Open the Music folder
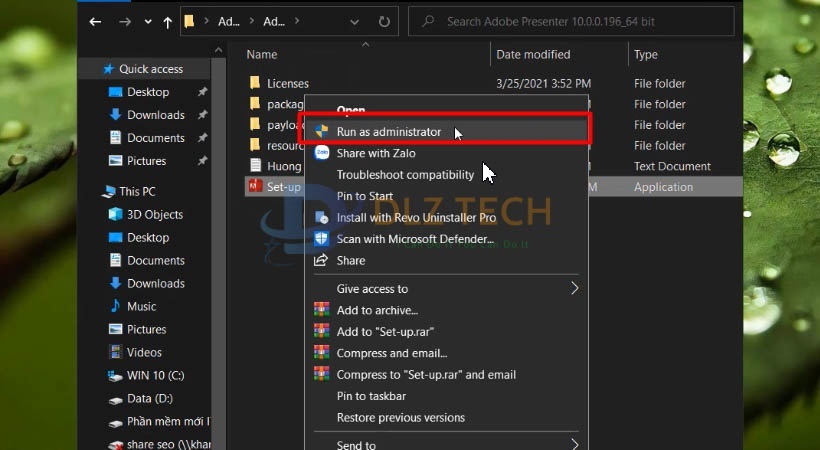820x450 pixels. (141, 307)
